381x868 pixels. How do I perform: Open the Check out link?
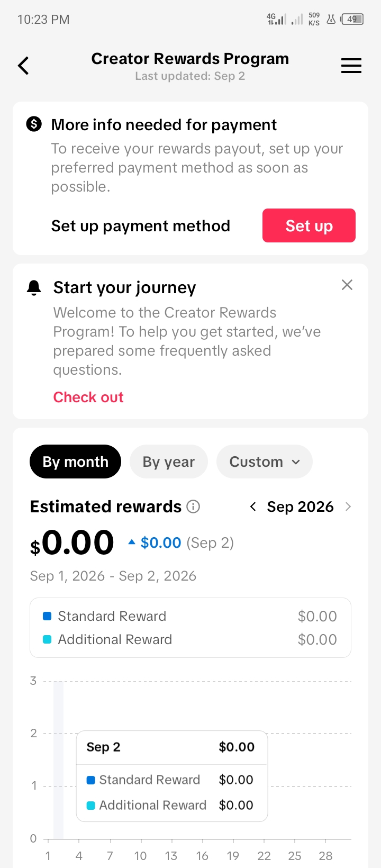[88, 397]
